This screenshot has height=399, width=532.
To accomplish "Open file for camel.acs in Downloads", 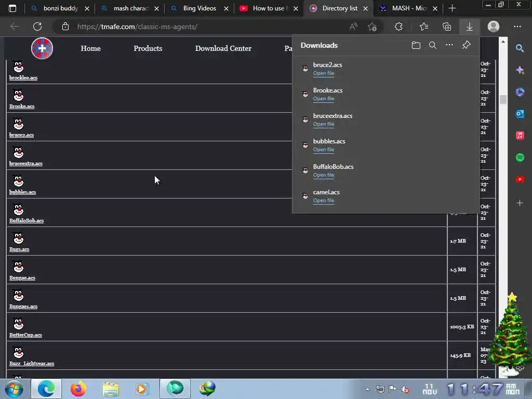I will pyautogui.click(x=324, y=201).
